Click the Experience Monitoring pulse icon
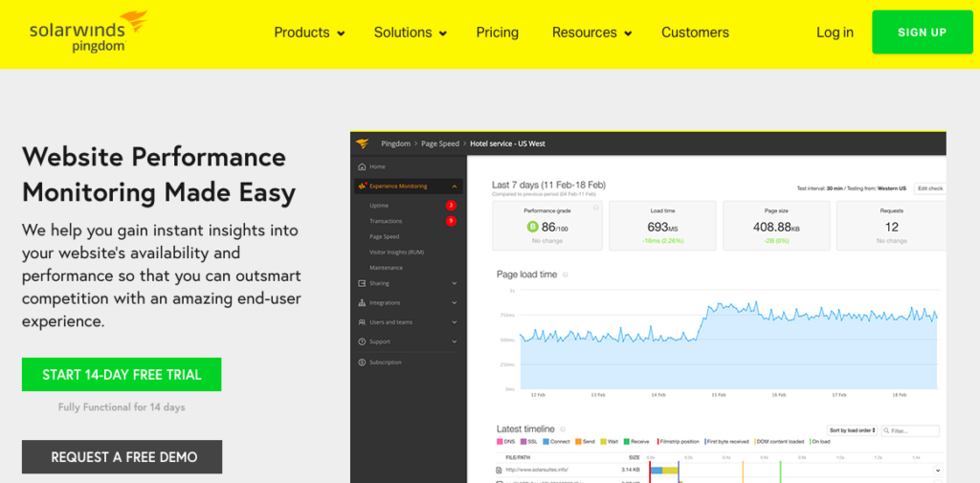This screenshot has height=483, width=980. (x=362, y=187)
